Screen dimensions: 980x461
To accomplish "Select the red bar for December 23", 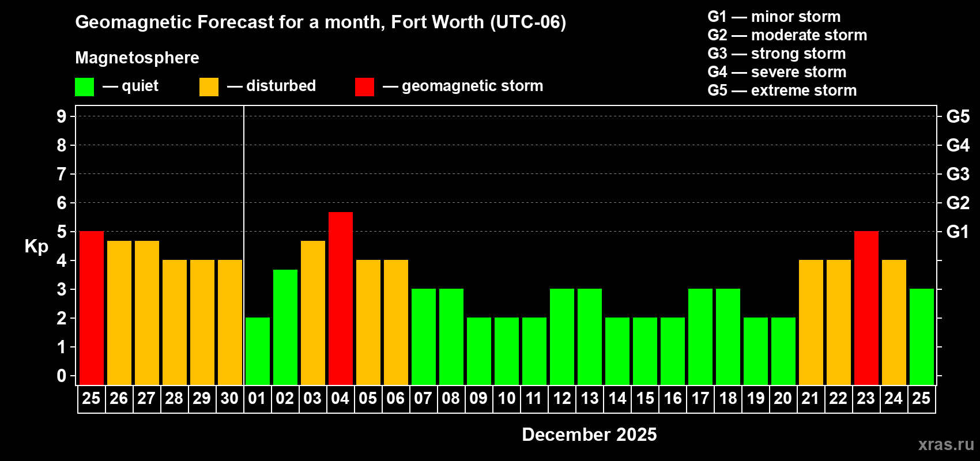I will [x=866, y=308].
